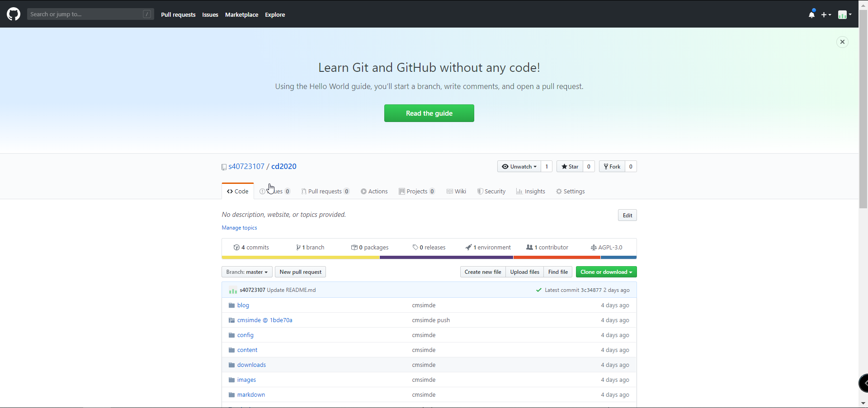Click the cmsimde submodule icon
Screen dimensions: 868x408
coord(231,320)
